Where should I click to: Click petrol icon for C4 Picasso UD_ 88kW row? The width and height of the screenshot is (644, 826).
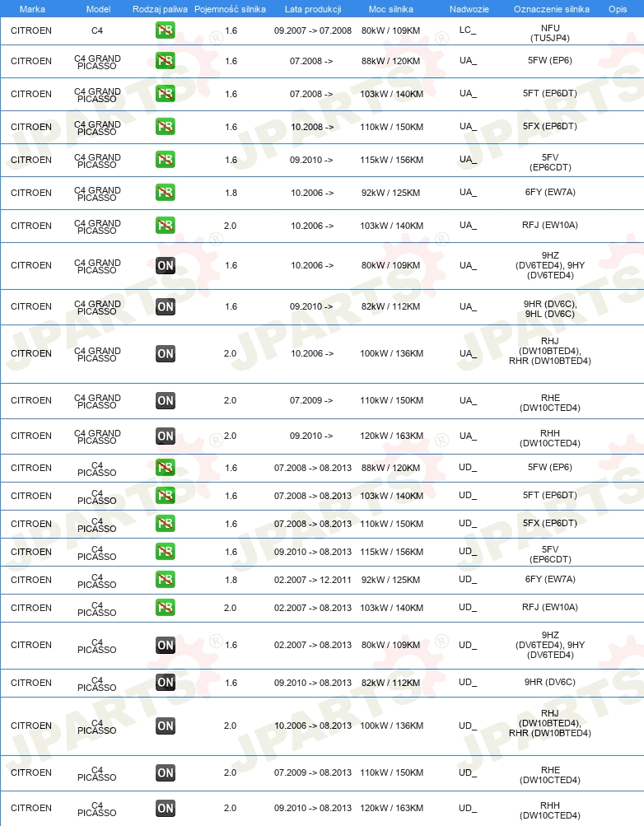166,467
